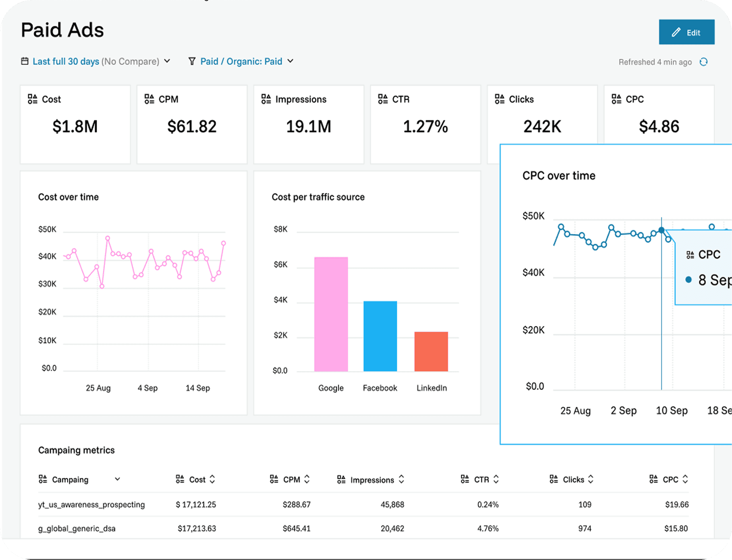Click the metric icon on CPC card

coord(616,99)
